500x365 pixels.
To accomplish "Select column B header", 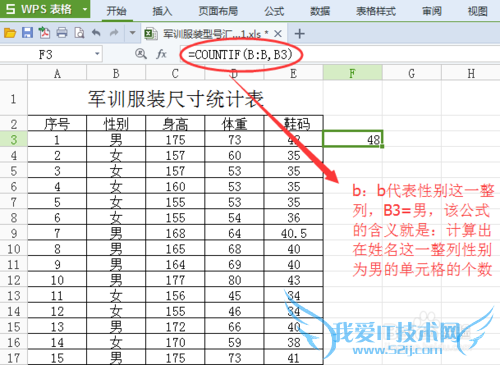I will click(x=116, y=73).
